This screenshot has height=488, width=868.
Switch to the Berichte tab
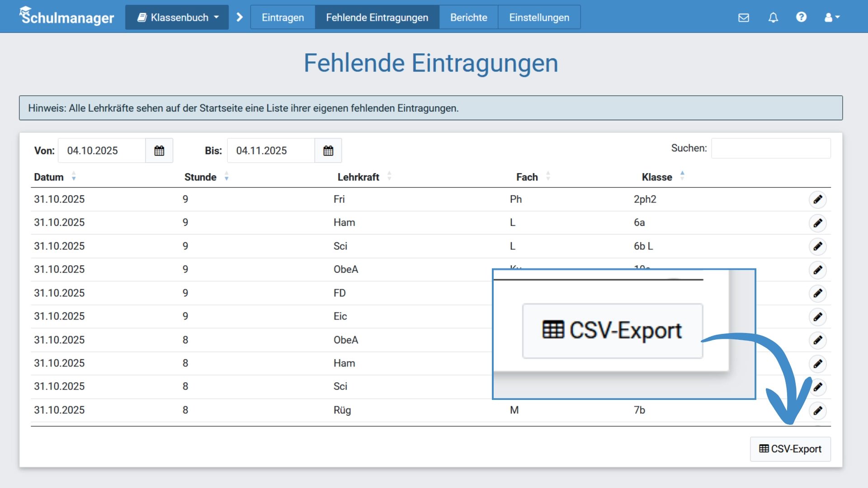[468, 17]
